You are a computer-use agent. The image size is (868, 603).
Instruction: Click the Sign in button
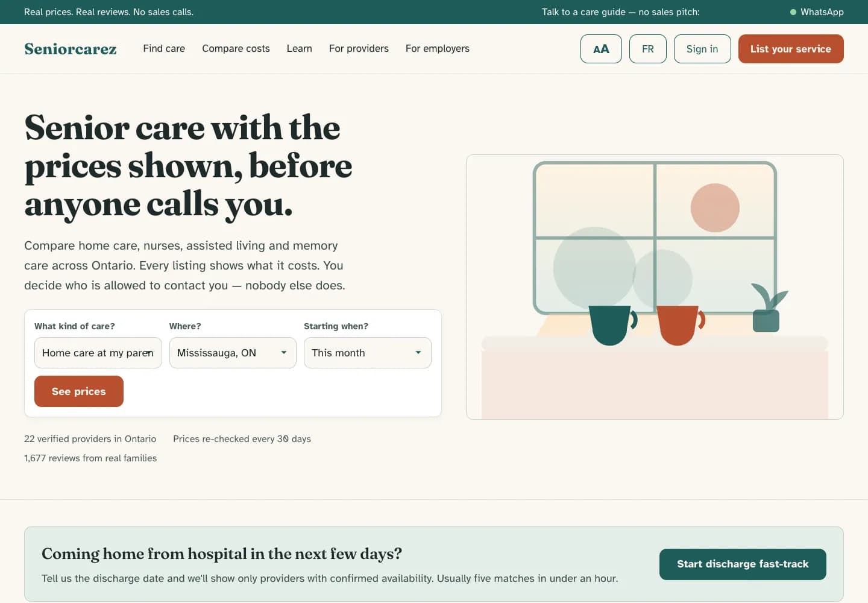tap(702, 49)
